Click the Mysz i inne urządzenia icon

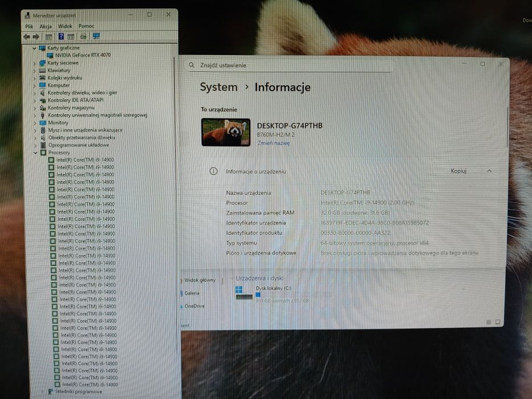pos(43,130)
